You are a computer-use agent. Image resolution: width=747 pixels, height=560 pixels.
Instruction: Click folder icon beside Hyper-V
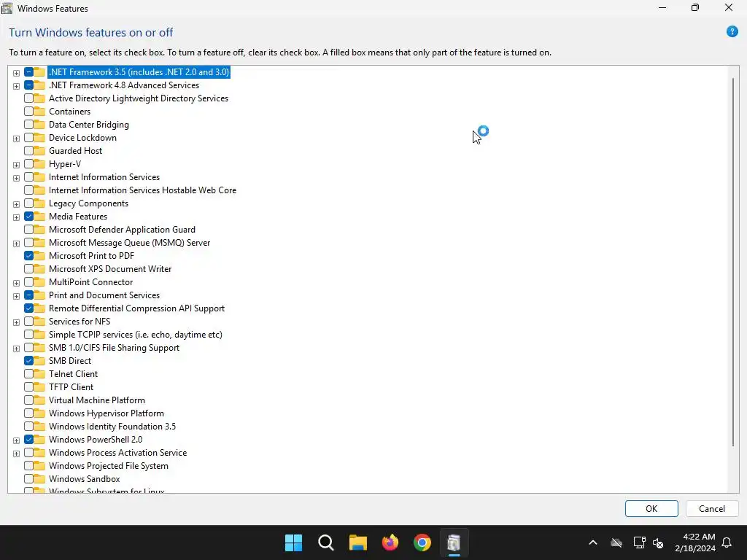(39, 164)
